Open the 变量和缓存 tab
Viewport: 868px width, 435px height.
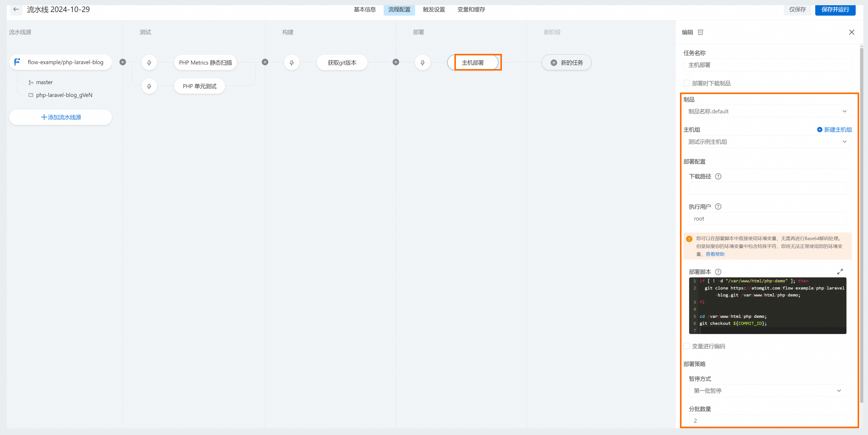tap(471, 9)
